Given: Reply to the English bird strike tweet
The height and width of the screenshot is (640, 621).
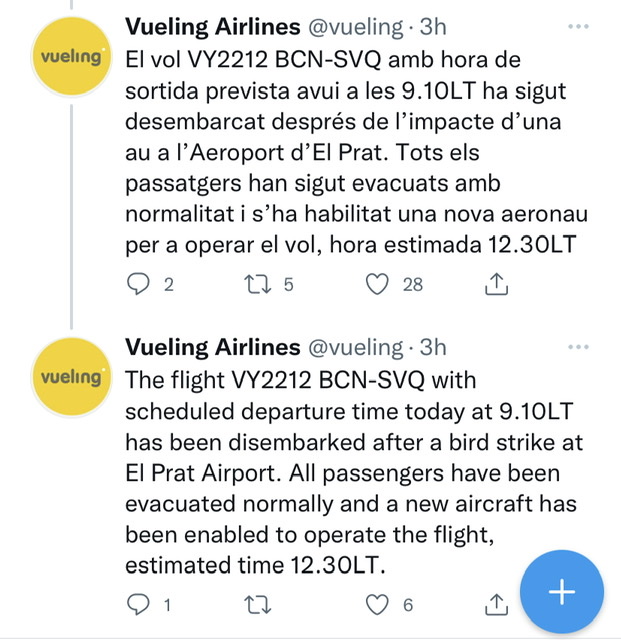Looking at the screenshot, I should click(x=141, y=604).
